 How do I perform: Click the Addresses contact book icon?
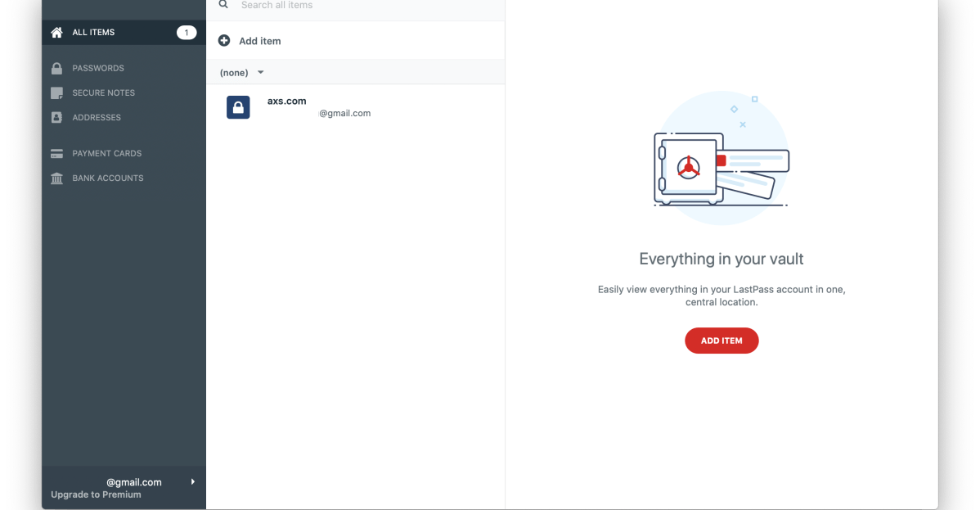(x=56, y=118)
